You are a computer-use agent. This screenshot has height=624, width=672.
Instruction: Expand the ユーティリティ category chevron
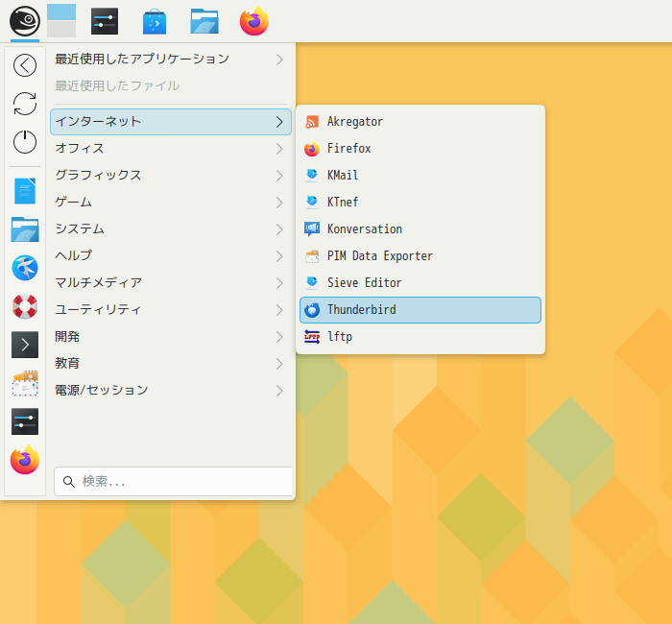click(279, 310)
